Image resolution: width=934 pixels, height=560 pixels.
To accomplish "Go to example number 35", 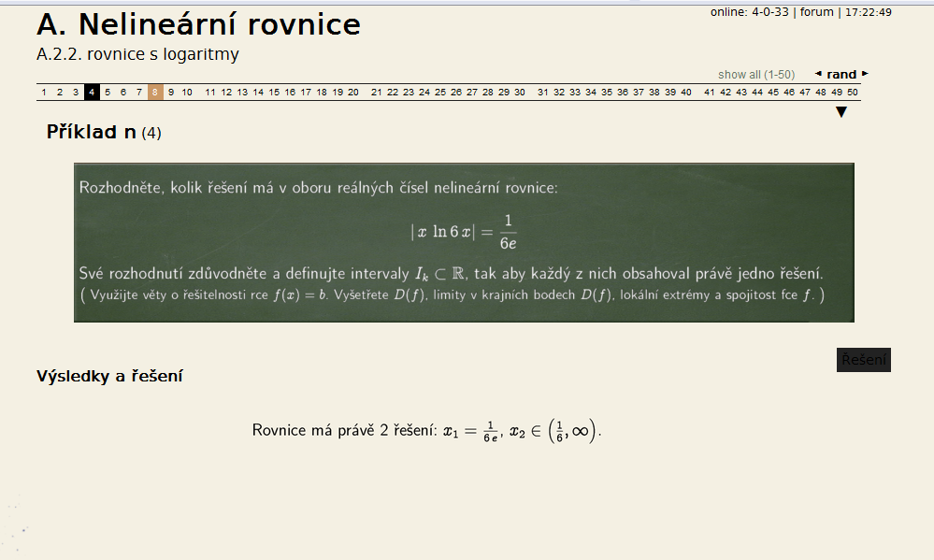I will click(x=607, y=92).
